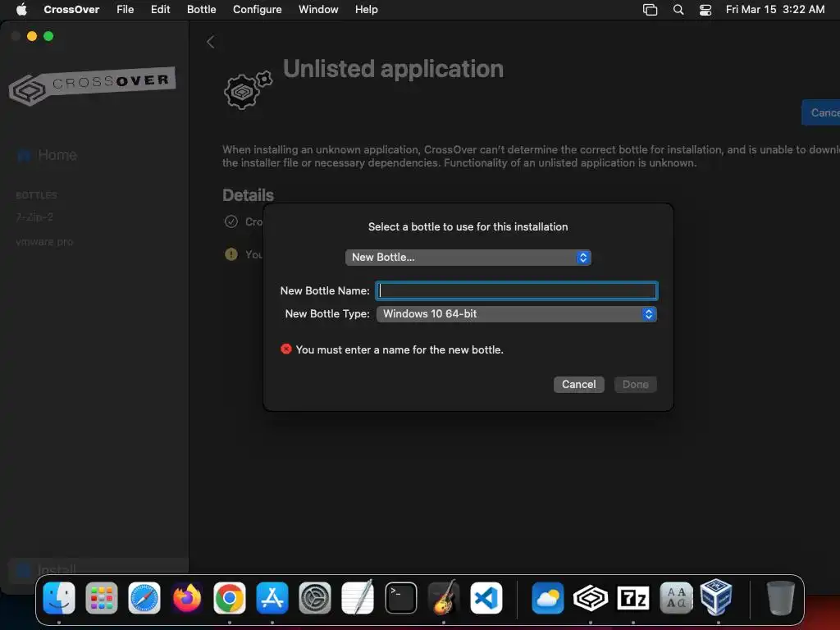Open the File menu
Screen dimensions: 840x630
126,9
